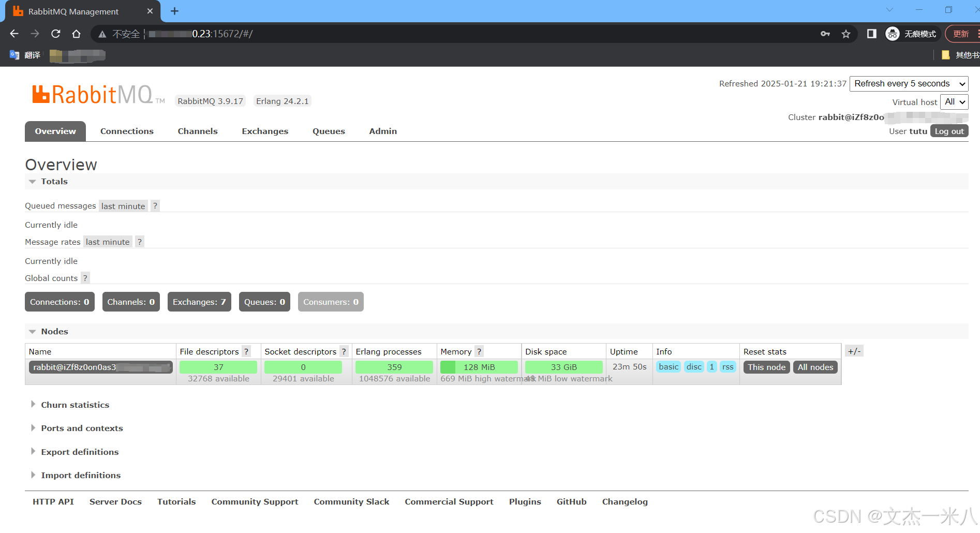Viewport: 980px width, 533px height.
Task: Click the not-secure warning triangle icon
Action: tap(102, 34)
